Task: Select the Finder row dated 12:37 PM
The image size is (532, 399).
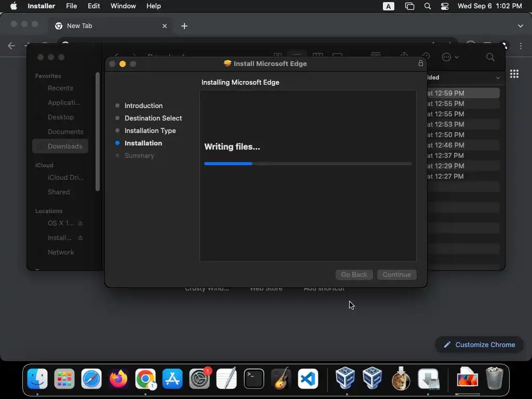Action: point(463,155)
